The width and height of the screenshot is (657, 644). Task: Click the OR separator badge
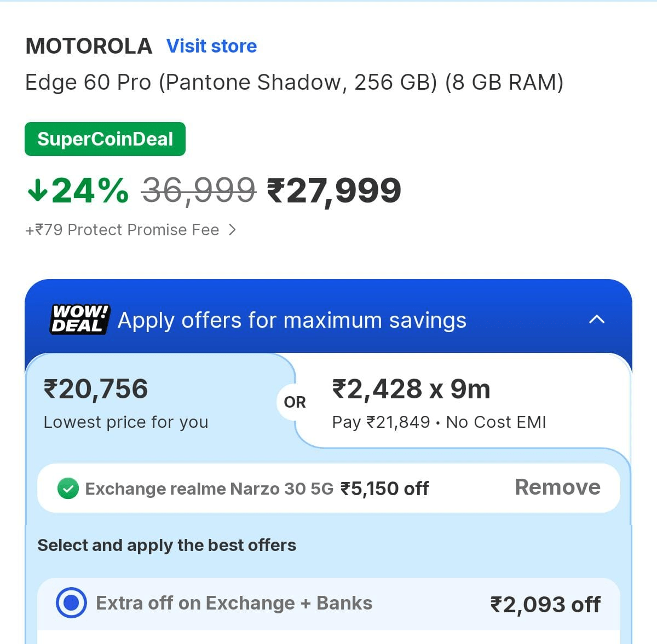295,402
